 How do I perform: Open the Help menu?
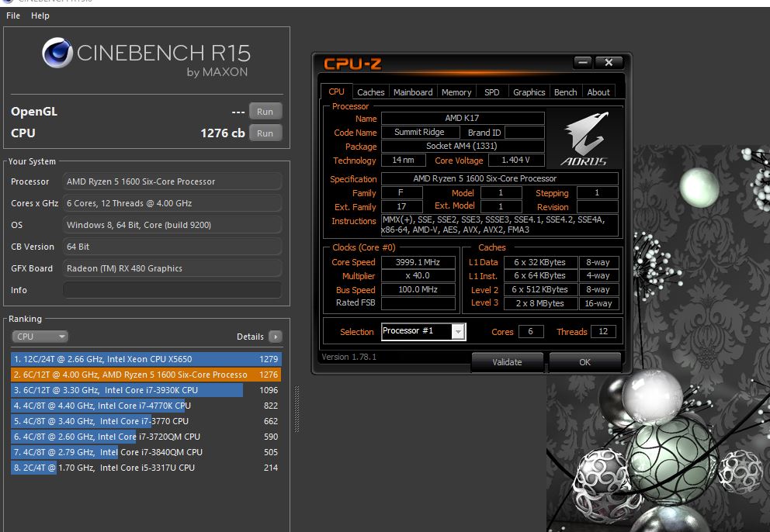[x=40, y=16]
